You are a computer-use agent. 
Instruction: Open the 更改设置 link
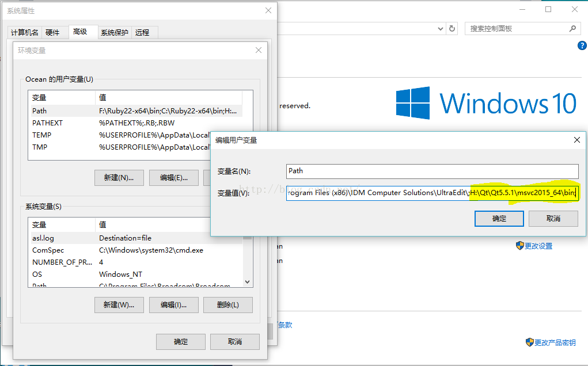click(x=538, y=246)
